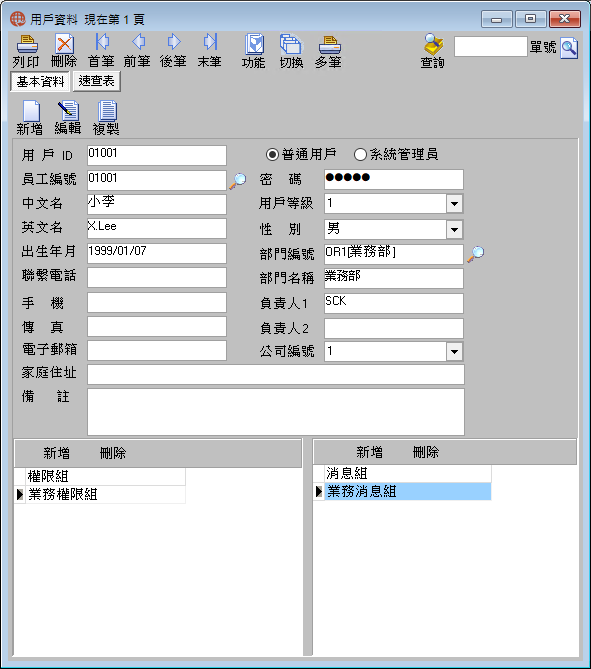This screenshot has height=669, width=591.
Task: Switch to the 速查表 tab
Action: pyautogui.click(x=96, y=81)
